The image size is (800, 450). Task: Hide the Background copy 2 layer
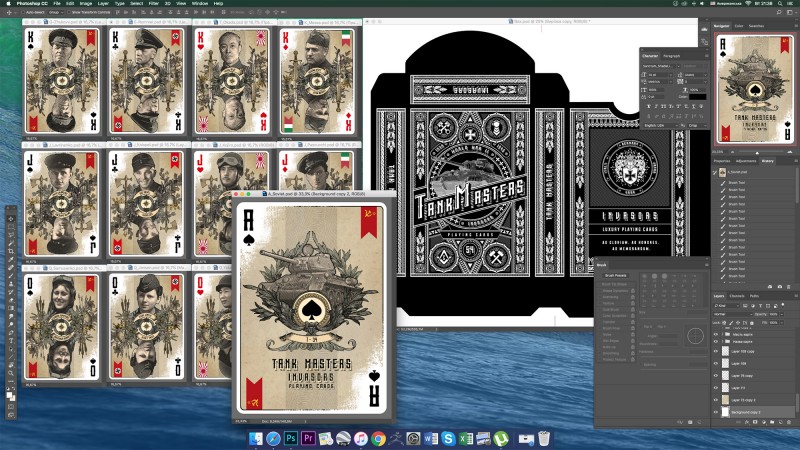[x=716, y=412]
